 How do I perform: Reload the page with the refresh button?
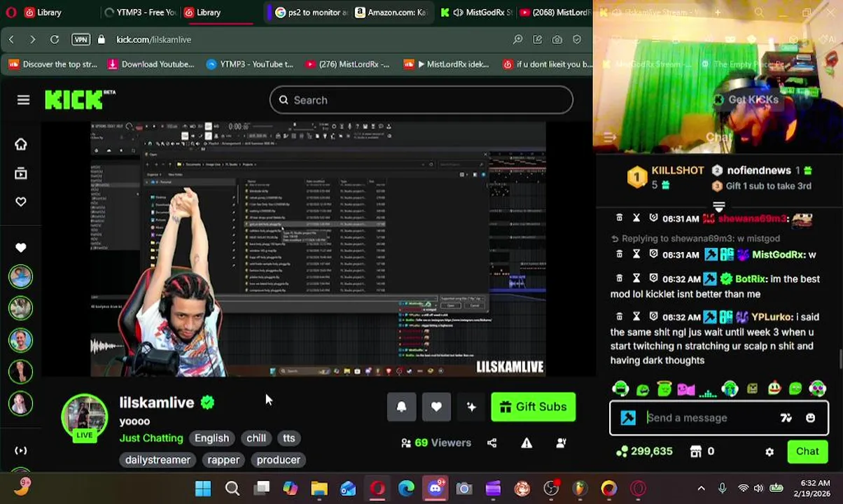[54, 40]
